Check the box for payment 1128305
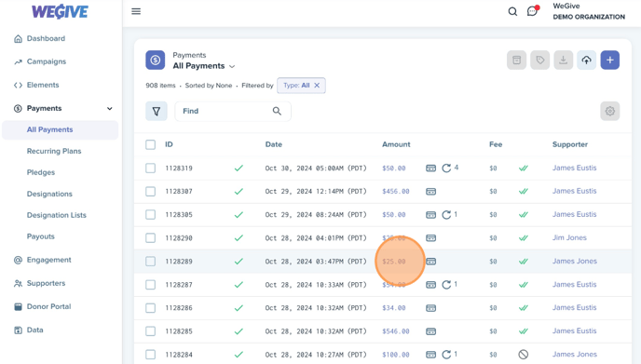This screenshot has width=641, height=364. [x=150, y=214]
